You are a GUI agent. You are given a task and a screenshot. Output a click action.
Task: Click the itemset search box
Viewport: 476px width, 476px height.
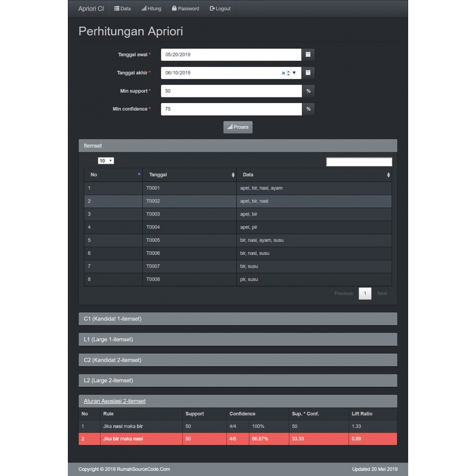coord(359,161)
